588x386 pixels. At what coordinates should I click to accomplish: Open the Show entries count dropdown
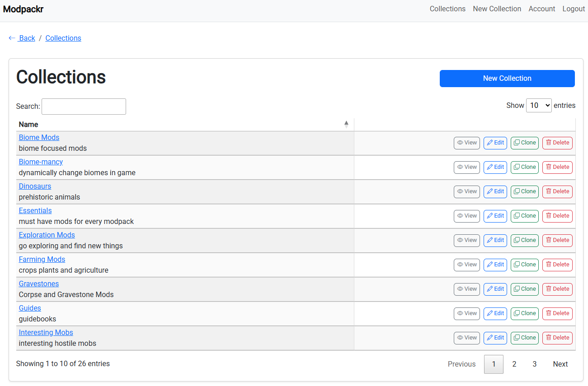pyautogui.click(x=539, y=105)
